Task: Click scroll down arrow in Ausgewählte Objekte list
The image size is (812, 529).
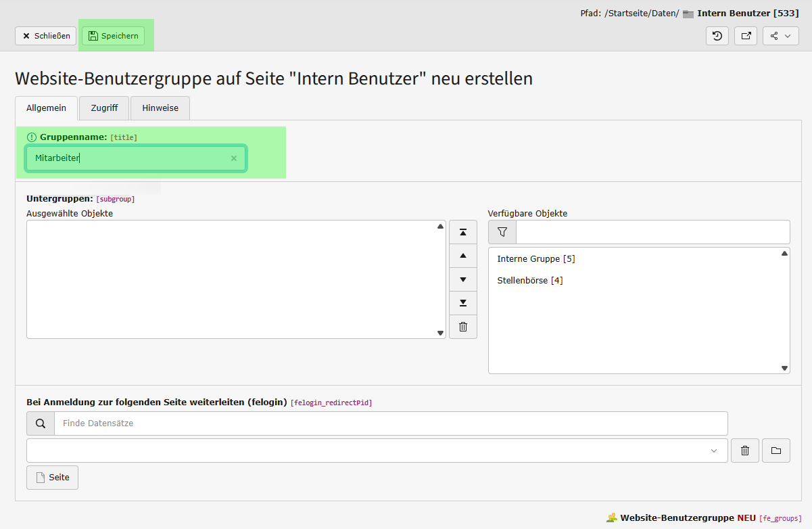Action: pos(440,333)
